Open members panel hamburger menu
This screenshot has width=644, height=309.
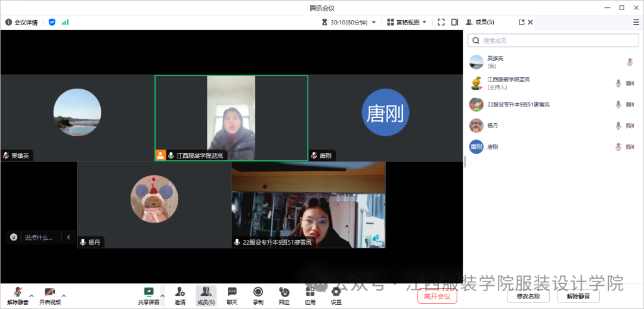click(636, 22)
